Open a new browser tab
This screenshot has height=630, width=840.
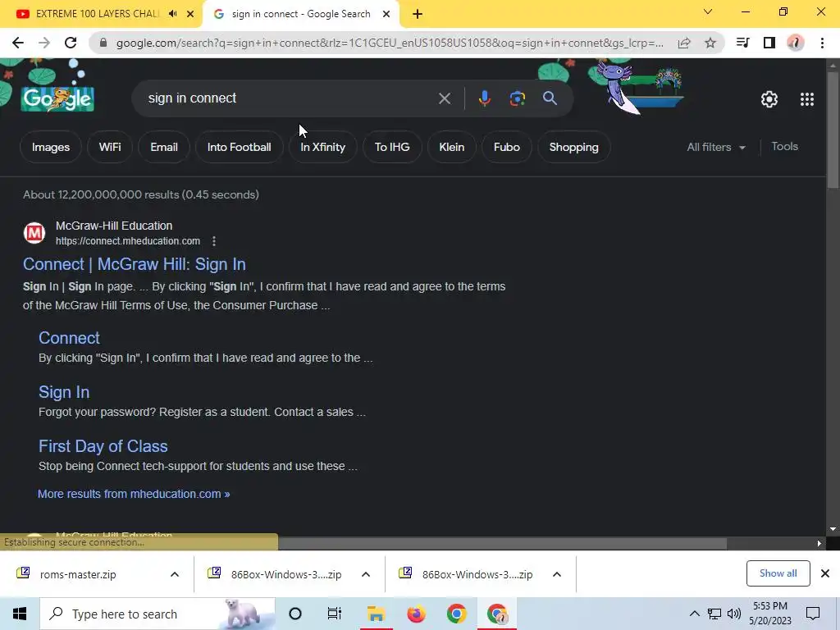418,14
